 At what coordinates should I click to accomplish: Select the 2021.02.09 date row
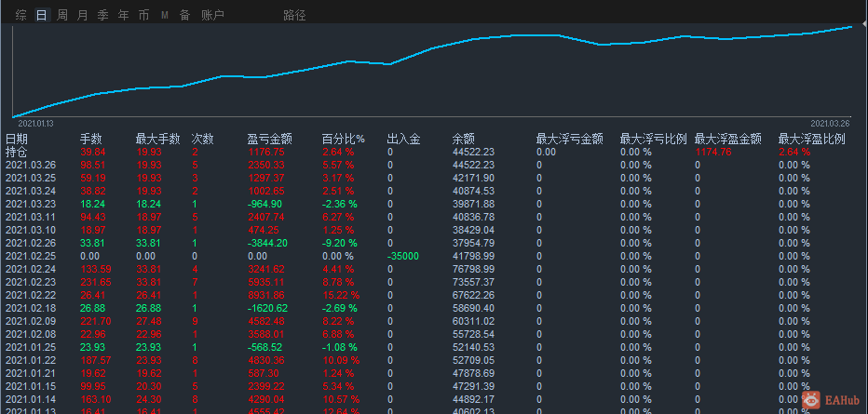click(x=434, y=321)
